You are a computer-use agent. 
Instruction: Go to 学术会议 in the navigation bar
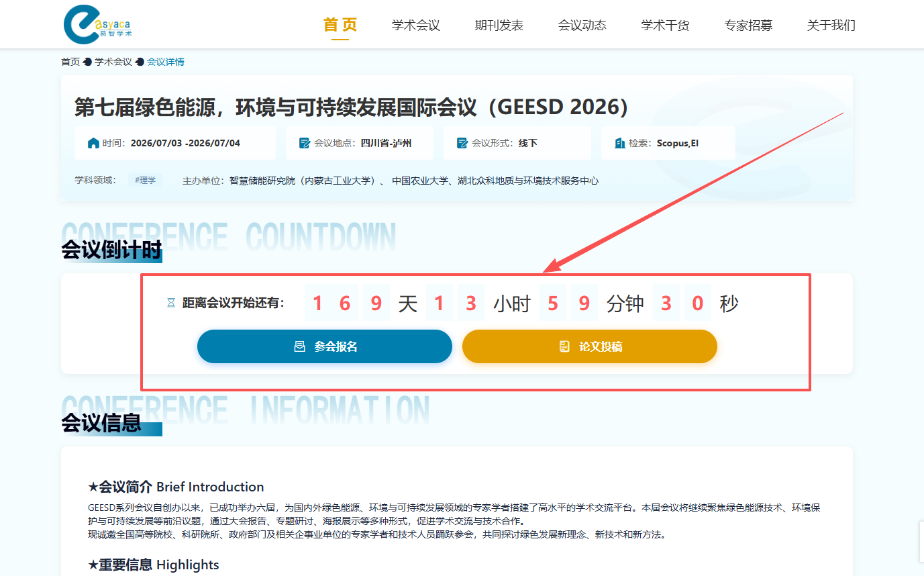(x=416, y=26)
